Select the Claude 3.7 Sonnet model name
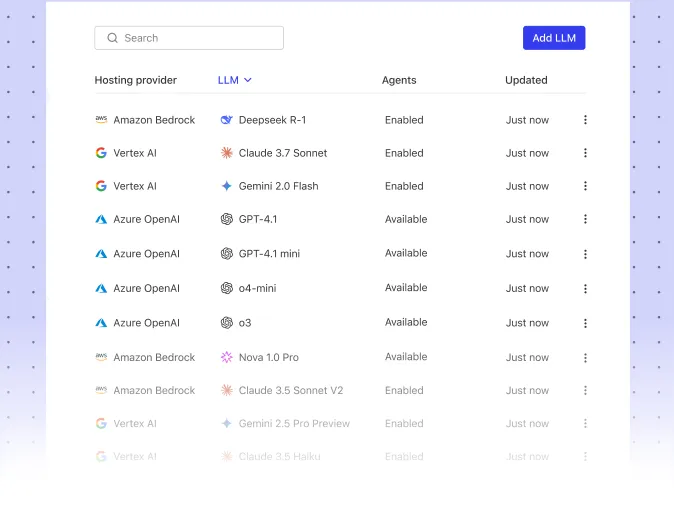The height and width of the screenshot is (520, 674). [283, 153]
